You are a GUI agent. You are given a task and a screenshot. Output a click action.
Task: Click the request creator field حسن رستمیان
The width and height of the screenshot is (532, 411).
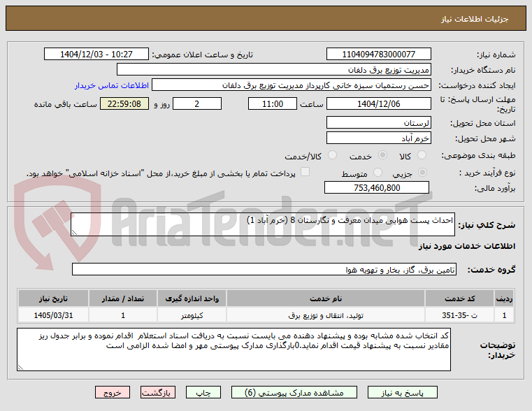(x=292, y=85)
